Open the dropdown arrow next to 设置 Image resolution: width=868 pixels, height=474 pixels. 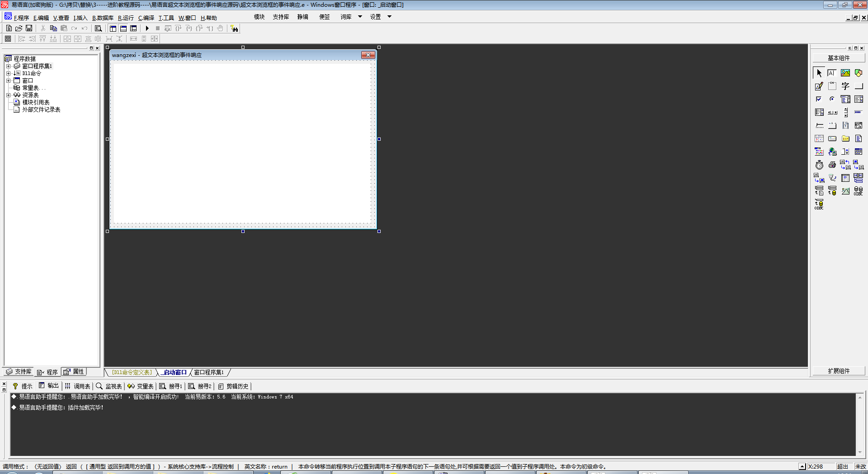pyautogui.click(x=389, y=17)
